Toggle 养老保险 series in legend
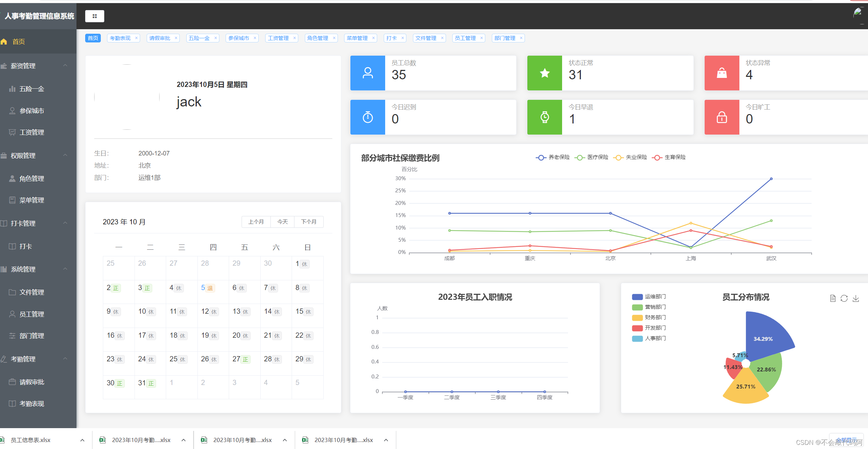The width and height of the screenshot is (868, 449). pos(553,158)
